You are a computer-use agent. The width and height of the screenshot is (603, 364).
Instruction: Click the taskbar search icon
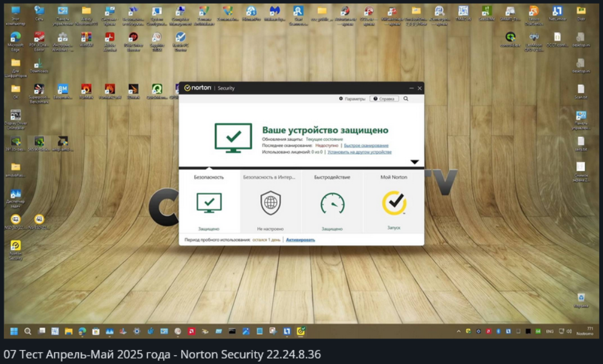point(28,331)
